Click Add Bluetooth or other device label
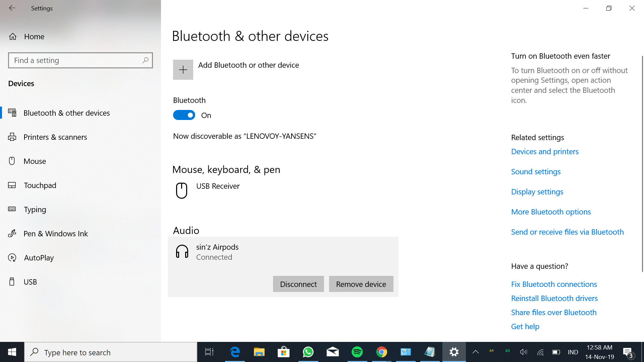This screenshot has height=362, width=644. click(249, 65)
